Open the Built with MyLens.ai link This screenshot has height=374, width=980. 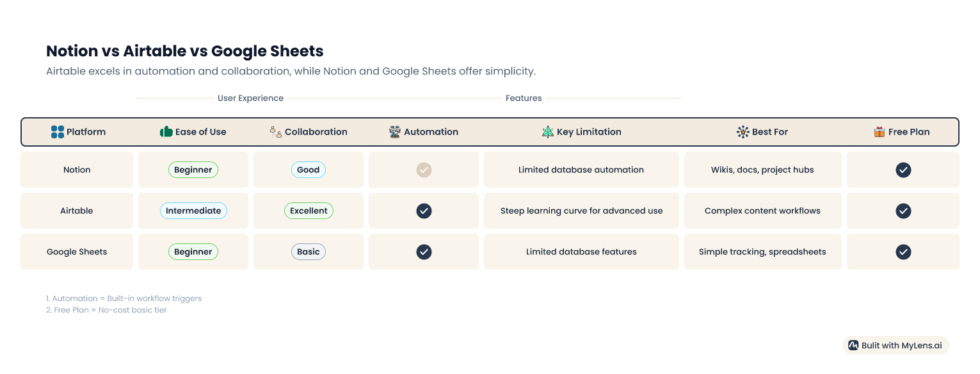click(x=896, y=345)
